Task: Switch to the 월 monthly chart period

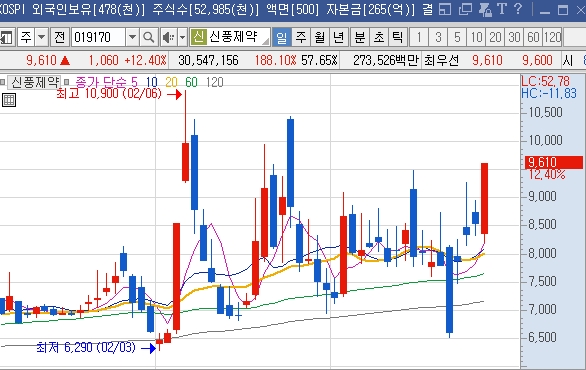Action: click(320, 37)
